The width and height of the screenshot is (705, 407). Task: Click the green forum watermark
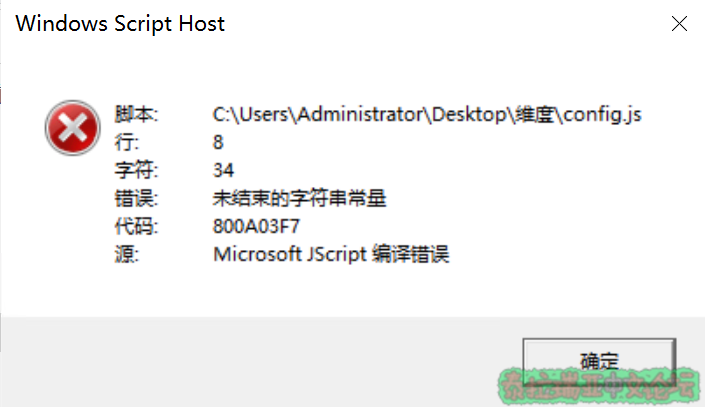pyautogui.click(x=599, y=387)
